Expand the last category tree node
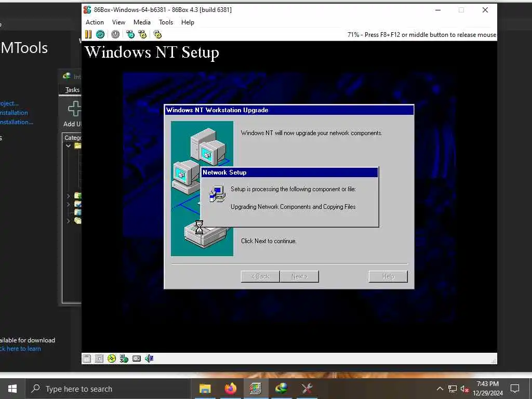Viewport: 532px width, 399px height. (x=68, y=221)
